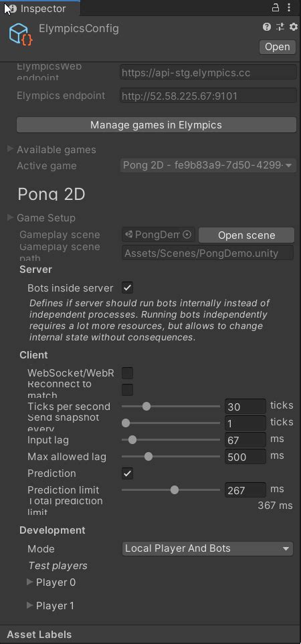Click the Inspector tab info icon

[13, 8]
